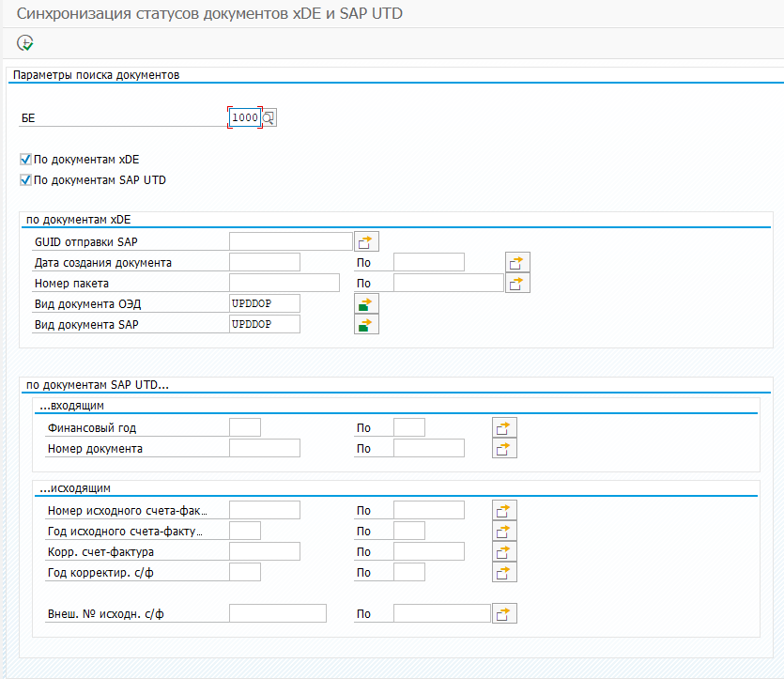Image resolution: width=784 pixels, height=679 pixels.
Task: Click the Вид документа ОЭД field with UPDDOP
Action: 264,303
